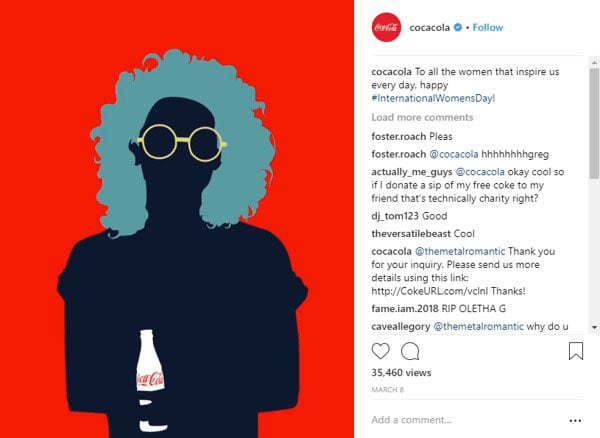Click the scroll down arrow in comments
This screenshot has height=438, width=600.
click(594, 327)
